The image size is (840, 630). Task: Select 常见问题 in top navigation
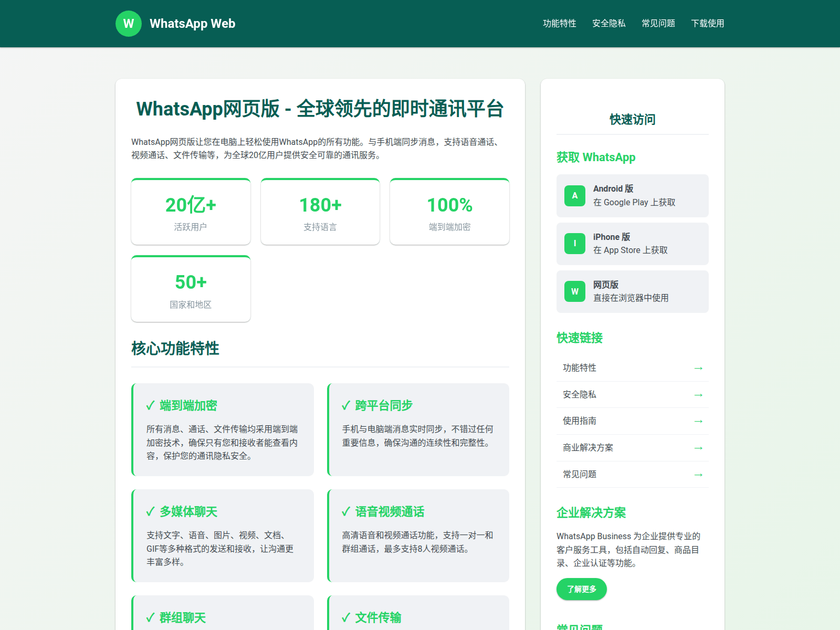click(658, 23)
